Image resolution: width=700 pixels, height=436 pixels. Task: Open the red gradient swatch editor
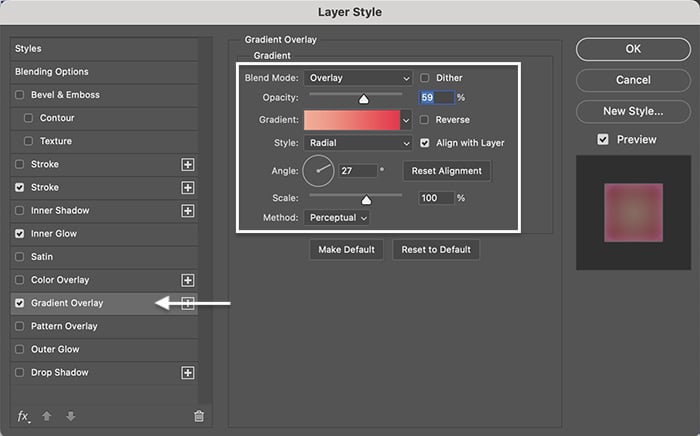(x=352, y=120)
